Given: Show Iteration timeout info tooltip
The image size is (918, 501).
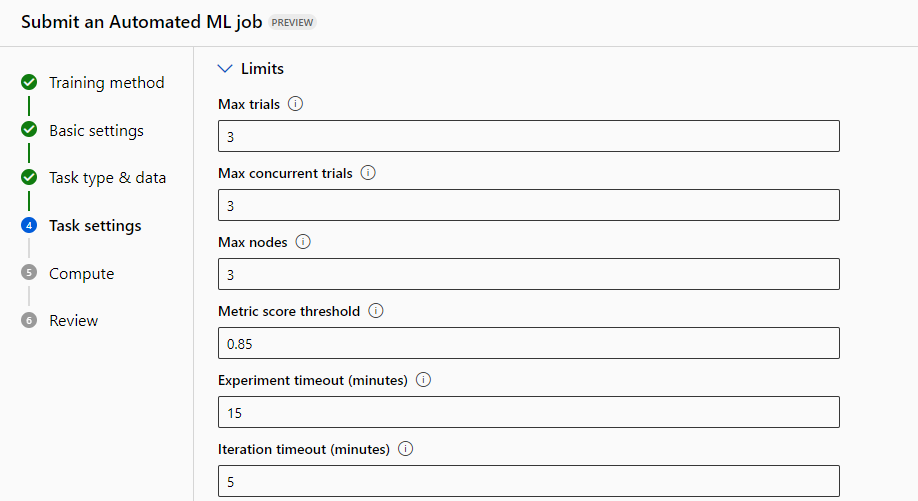Looking at the screenshot, I should tap(405, 449).
